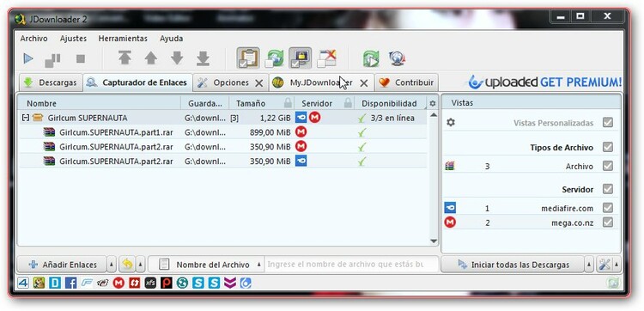The width and height of the screenshot is (644, 311).
Task: Open the Archivo menu
Action: (33, 39)
